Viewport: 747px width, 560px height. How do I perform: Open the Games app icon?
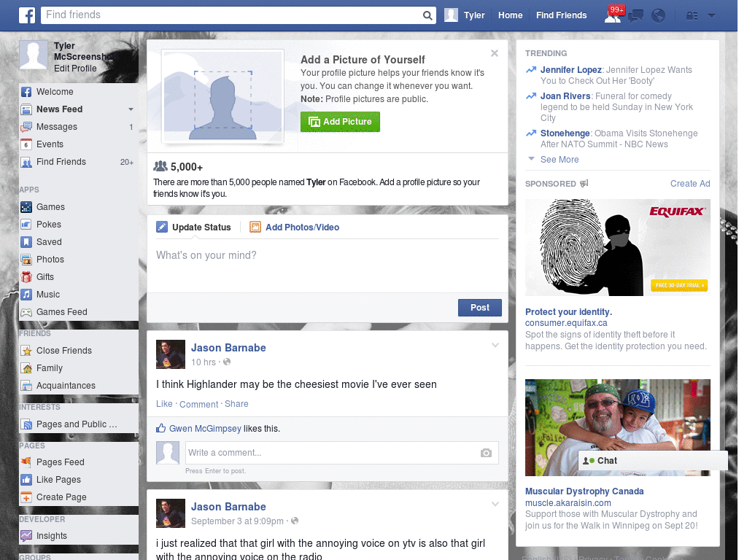26,207
